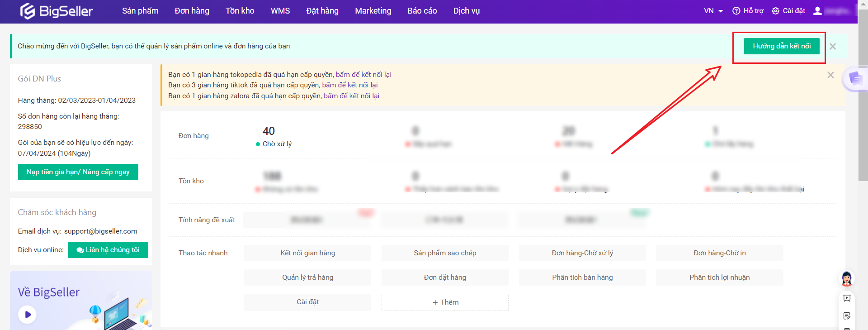Click Nạp tiền gia hạn/ Nâng cấp ngay
The image size is (868, 330).
pos(78,172)
